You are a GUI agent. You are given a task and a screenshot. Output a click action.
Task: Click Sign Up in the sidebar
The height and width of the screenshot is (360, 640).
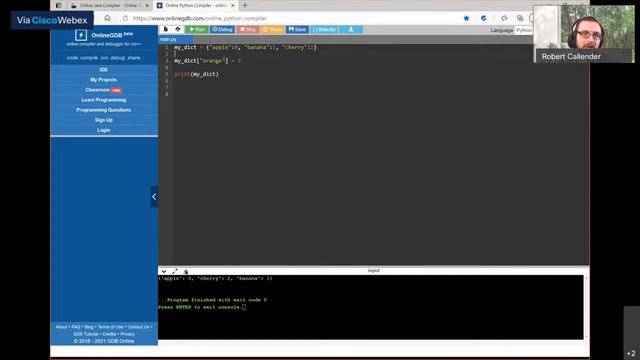tap(103, 120)
